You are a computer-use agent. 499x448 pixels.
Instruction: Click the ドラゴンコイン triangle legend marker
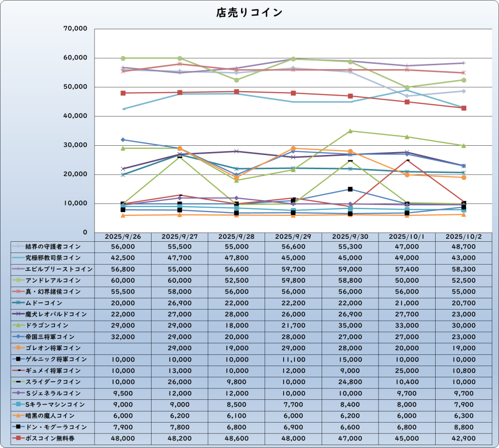click(19, 325)
